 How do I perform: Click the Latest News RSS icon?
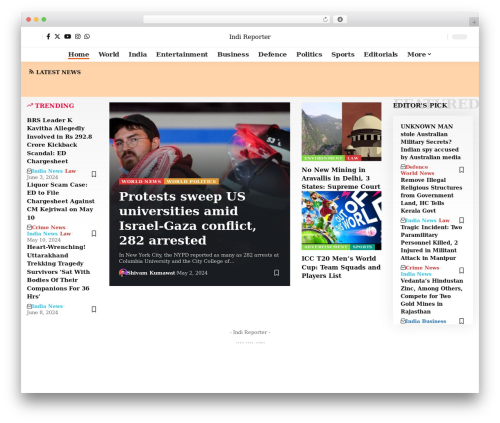point(31,72)
